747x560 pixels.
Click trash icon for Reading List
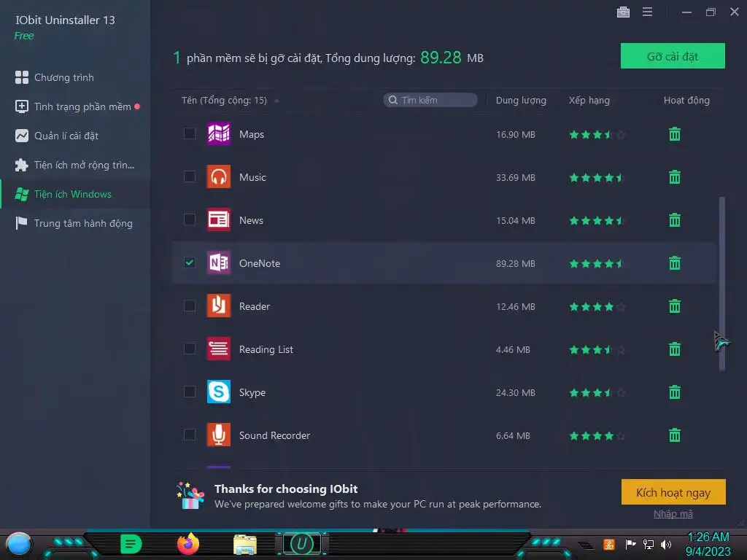pyautogui.click(x=675, y=349)
